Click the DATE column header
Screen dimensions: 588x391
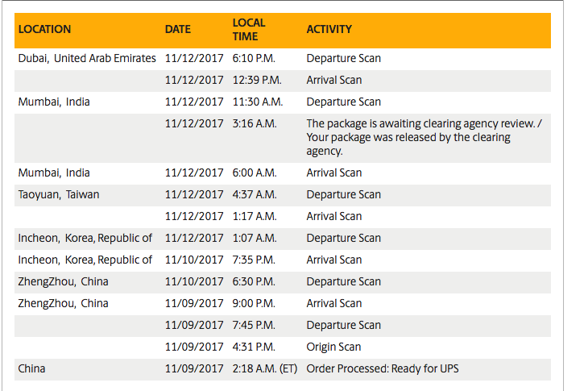pyautogui.click(x=178, y=29)
